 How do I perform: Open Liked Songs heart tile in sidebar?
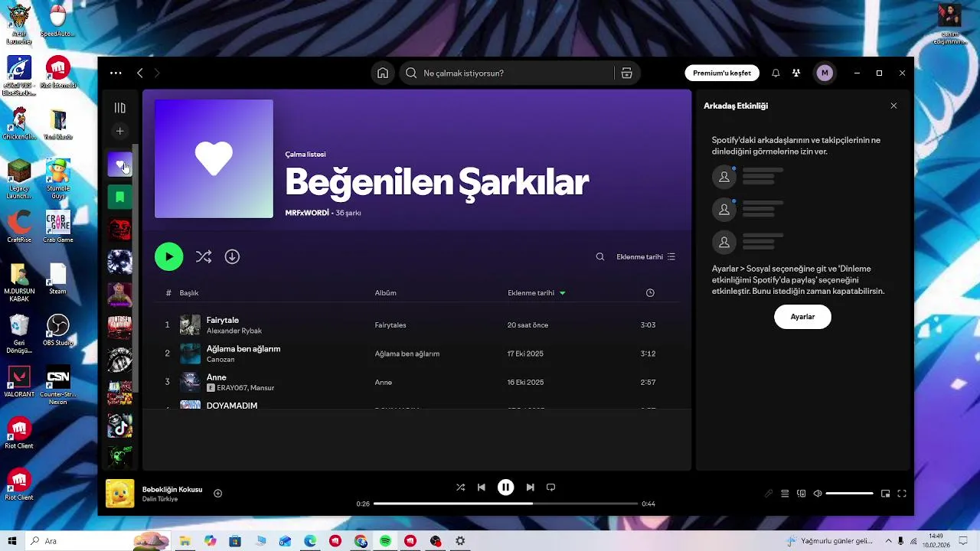pyautogui.click(x=119, y=164)
